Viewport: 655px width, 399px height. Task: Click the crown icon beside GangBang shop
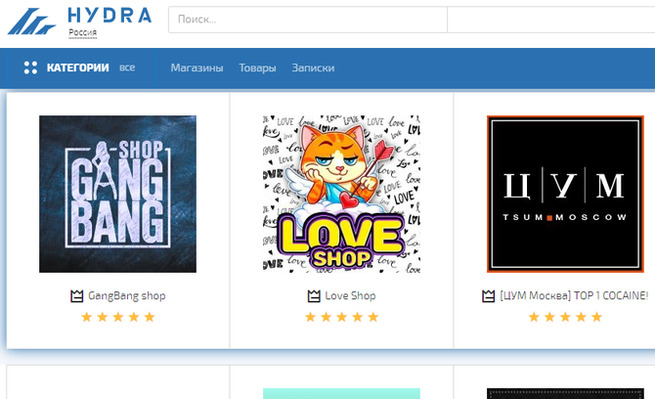coord(77,296)
